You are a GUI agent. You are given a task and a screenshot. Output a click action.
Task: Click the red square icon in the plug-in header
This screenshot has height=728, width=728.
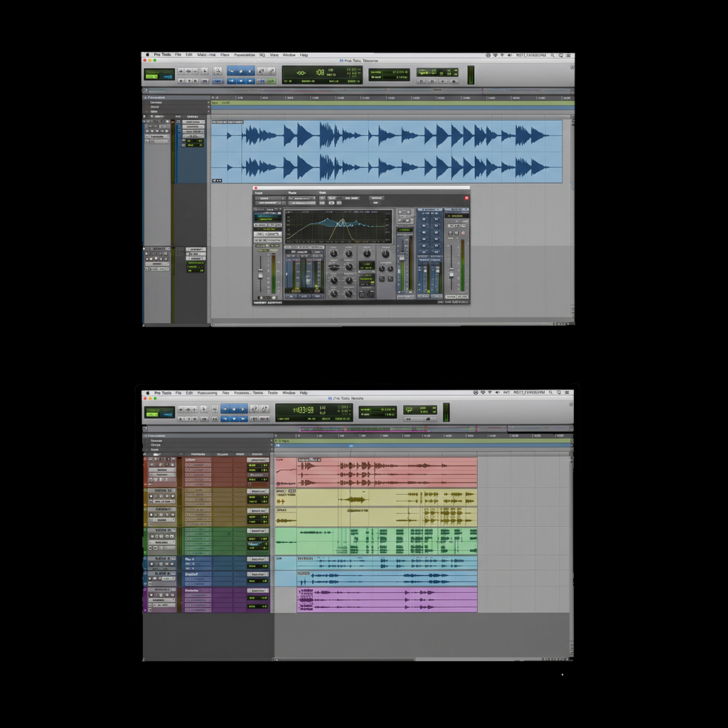coord(466,198)
